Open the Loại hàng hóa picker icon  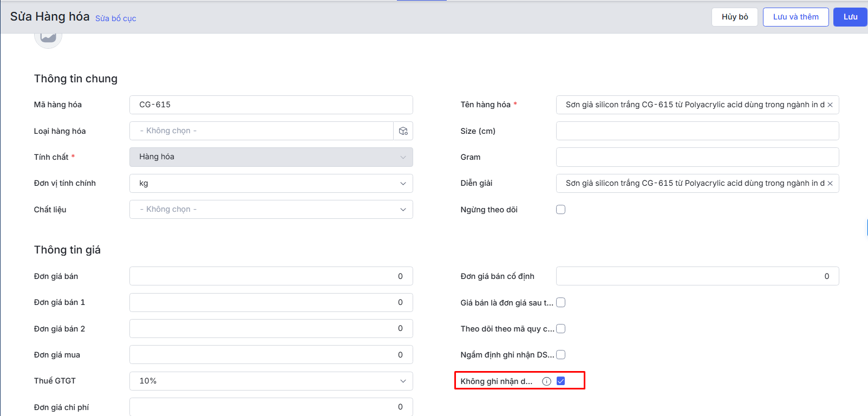pyautogui.click(x=403, y=131)
